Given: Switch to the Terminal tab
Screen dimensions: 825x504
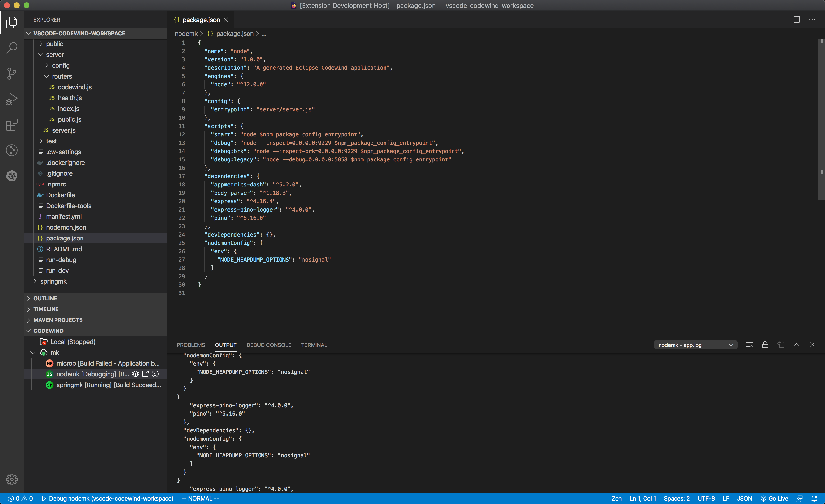Looking at the screenshot, I should tap(314, 345).
